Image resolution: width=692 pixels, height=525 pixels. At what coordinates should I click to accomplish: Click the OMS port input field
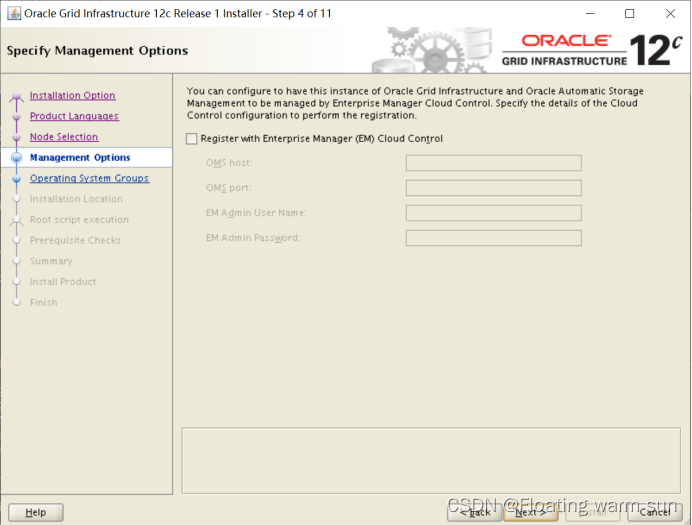[x=493, y=188]
